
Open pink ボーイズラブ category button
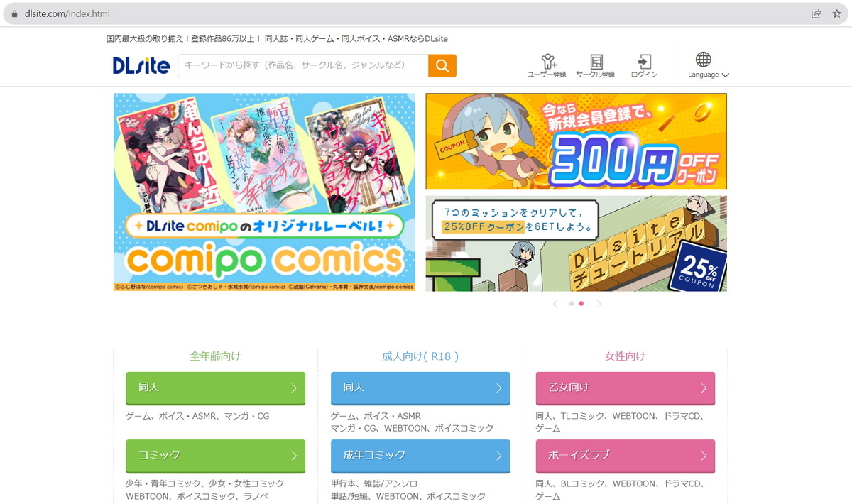click(626, 455)
